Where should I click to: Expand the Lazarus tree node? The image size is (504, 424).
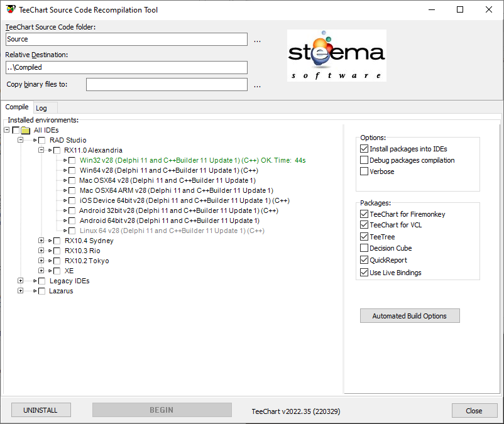click(21, 290)
